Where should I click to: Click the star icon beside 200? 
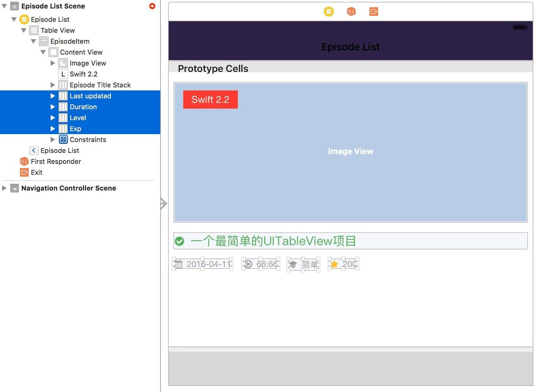point(334,264)
